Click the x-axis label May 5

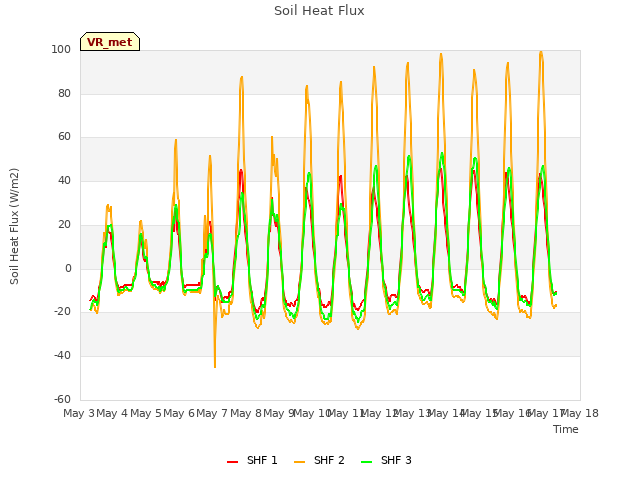(146, 414)
